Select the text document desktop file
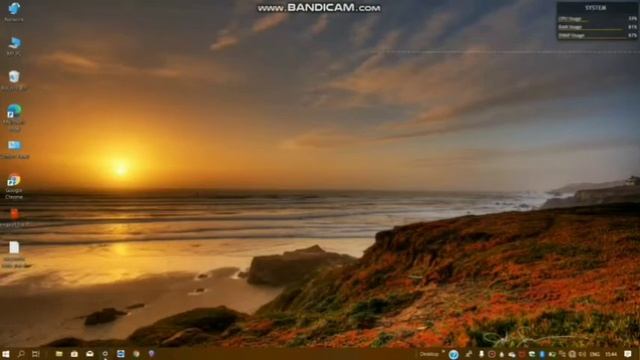Viewport: 640px width, 360px height. (15, 254)
